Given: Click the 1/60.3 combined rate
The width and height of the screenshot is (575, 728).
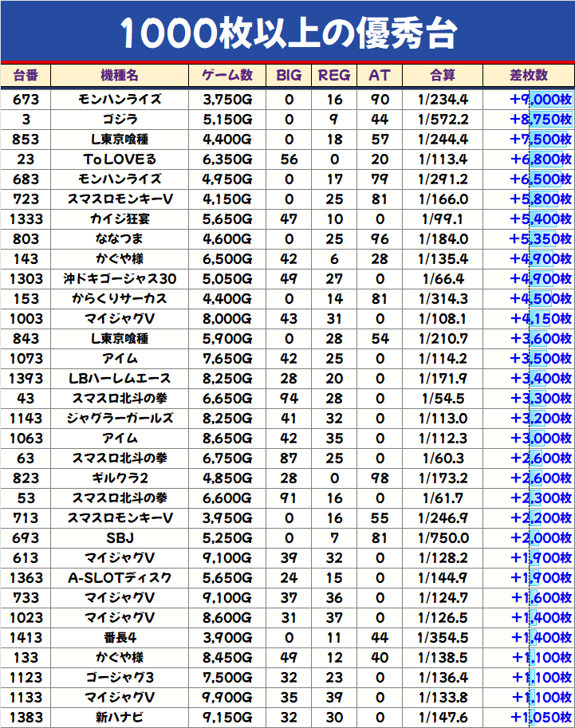Looking at the screenshot, I should [443, 458].
